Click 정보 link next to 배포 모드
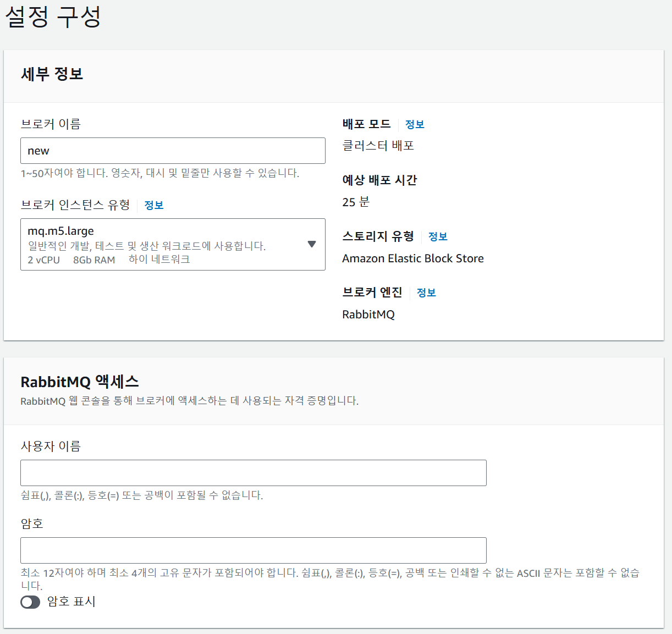The height and width of the screenshot is (634, 672). pos(415,124)
